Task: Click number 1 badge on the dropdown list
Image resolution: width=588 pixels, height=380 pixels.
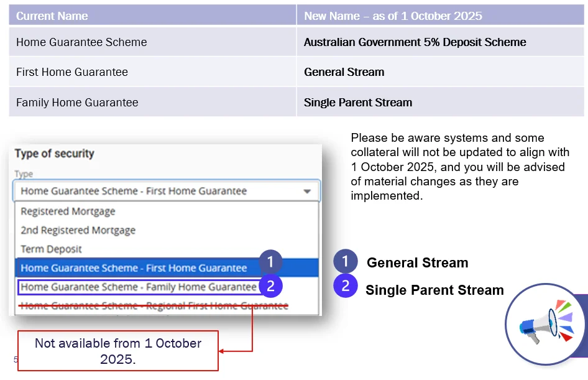Action: (x=270, y=262)
